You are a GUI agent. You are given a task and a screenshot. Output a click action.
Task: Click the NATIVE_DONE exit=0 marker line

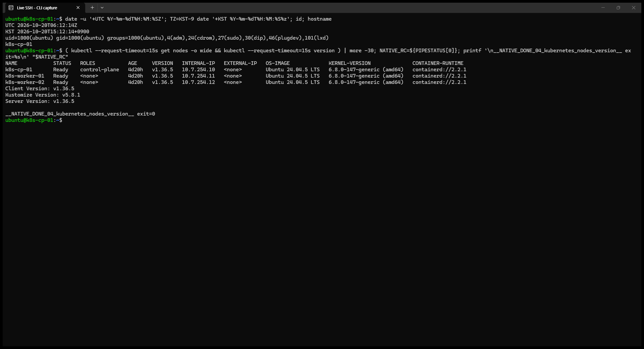(x=80, y=114)
